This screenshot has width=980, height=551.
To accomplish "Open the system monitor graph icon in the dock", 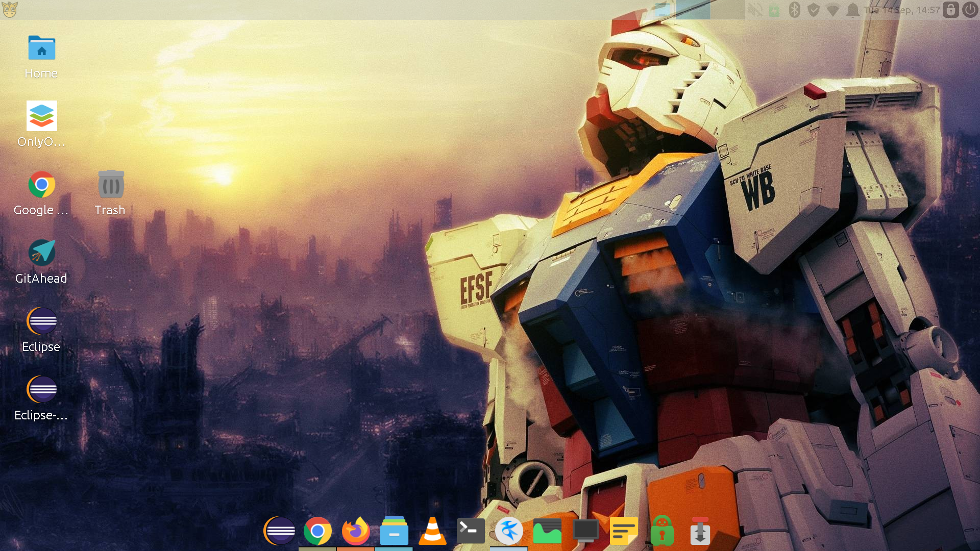I will (x=547, y=531).
